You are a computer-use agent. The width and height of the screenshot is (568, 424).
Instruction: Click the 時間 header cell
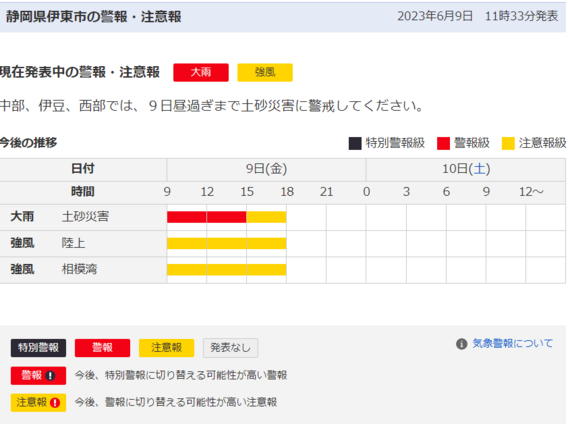coord(83,192)
